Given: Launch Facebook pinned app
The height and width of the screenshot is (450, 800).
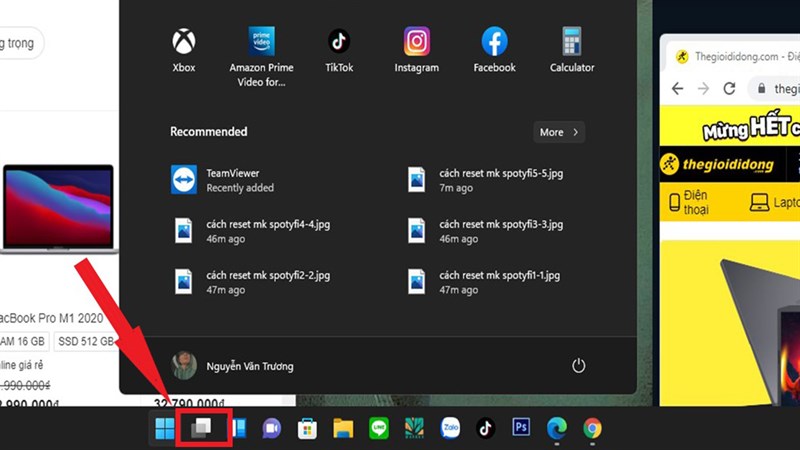Looking at the screenshot, I should point(494,50).
